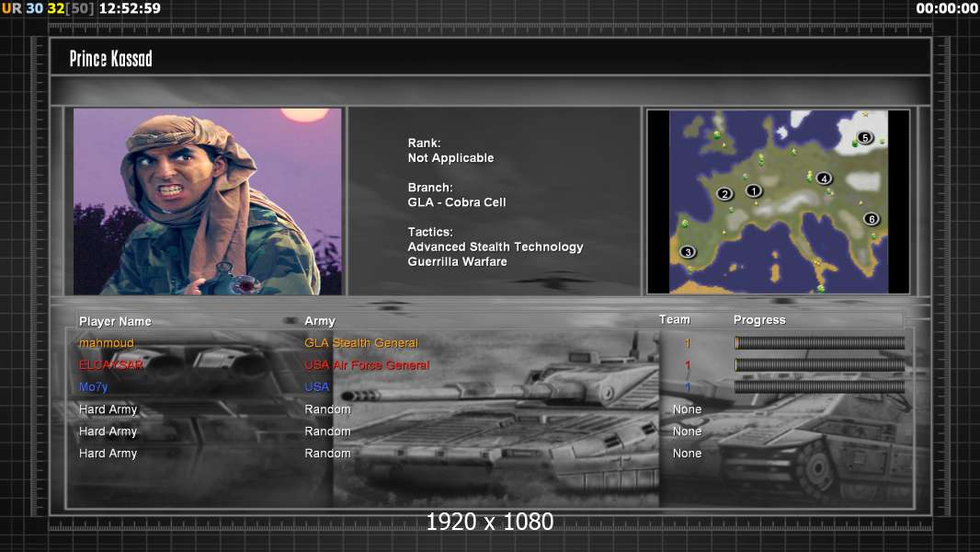The height and width of the screenshot is (552, 980).
Task: Click the 1920 x 1080 resolution label
Action: (x=490, y=522)
